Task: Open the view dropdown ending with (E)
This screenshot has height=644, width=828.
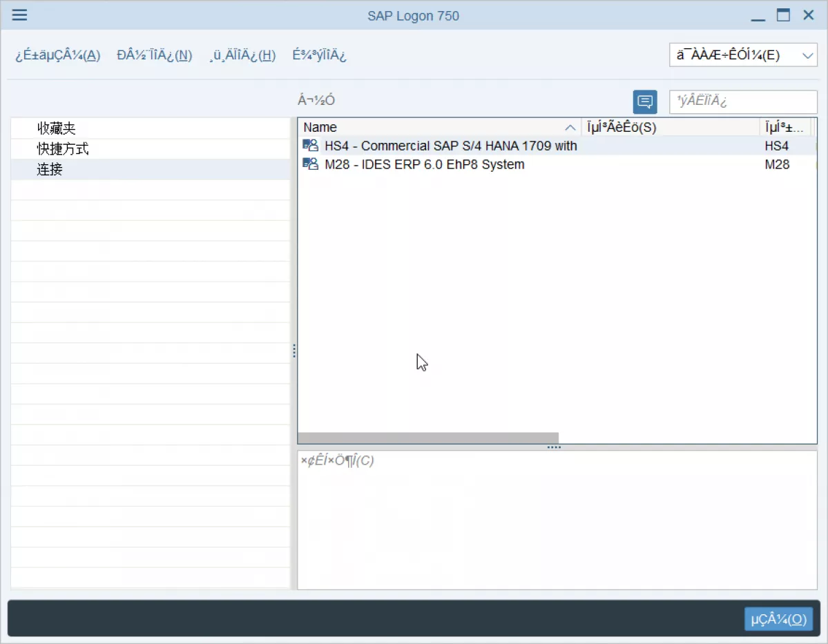Action: click(743, 55)
